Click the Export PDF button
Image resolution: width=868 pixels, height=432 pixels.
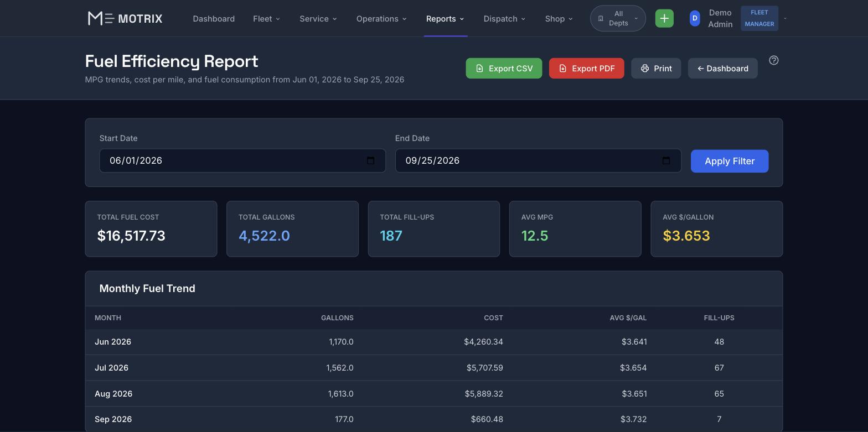click(586, 69)
